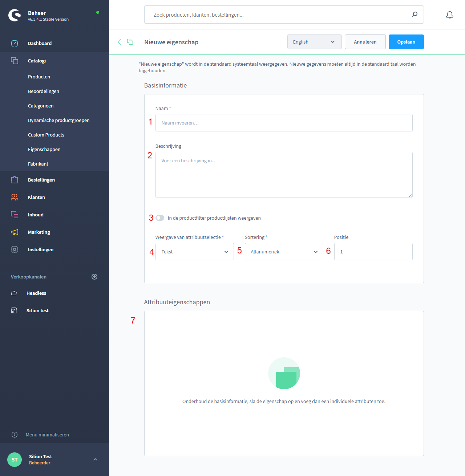Enable the productfilter productlijsten toggle

[160, 218]
